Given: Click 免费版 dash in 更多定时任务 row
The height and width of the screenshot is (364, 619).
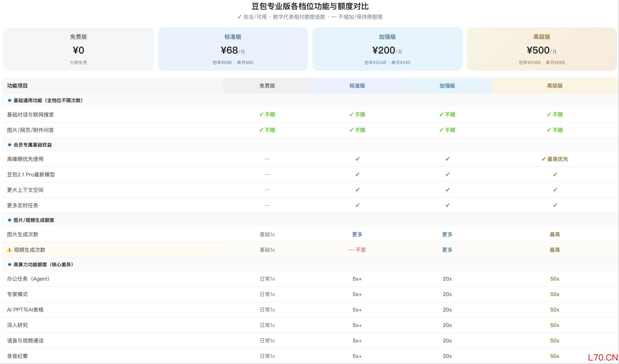Looking at the screenshot, I should click(267, 205).
